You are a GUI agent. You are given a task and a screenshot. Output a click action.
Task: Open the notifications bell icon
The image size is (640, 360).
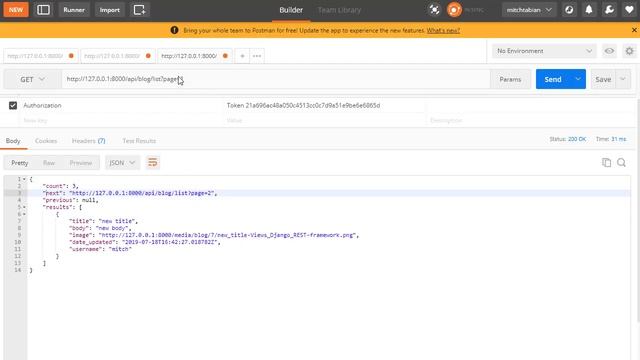coord(589,10)
